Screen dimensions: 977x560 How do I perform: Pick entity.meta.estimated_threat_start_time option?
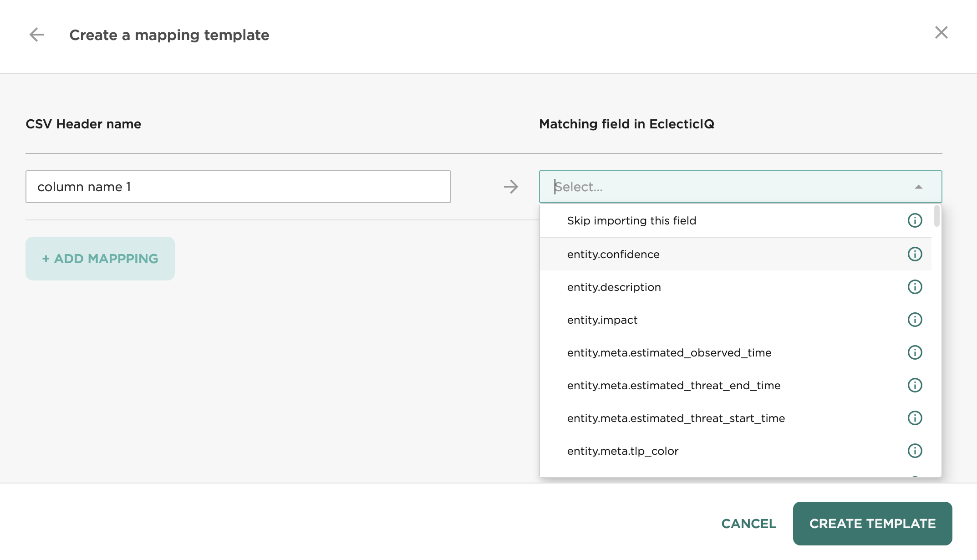coord(735,418)
